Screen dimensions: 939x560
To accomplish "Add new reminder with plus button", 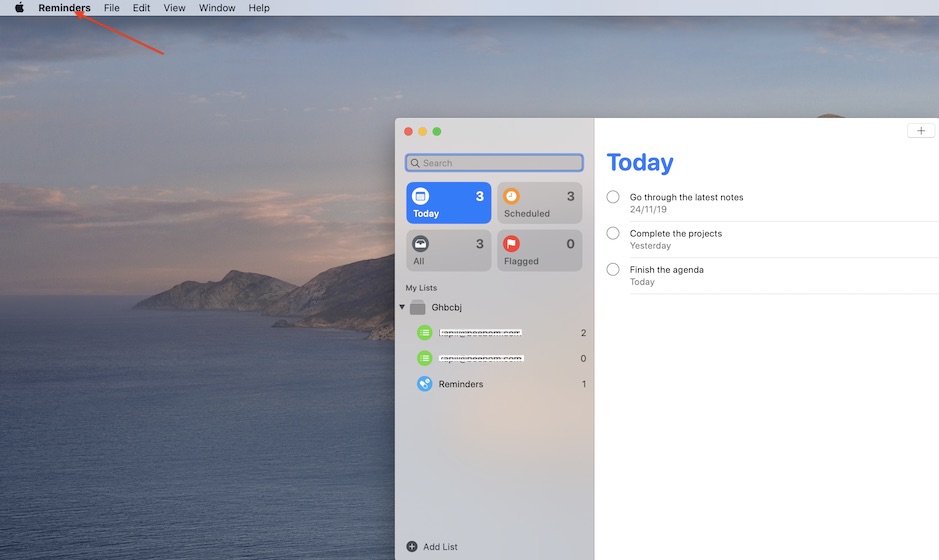I will tap(921, 131).
